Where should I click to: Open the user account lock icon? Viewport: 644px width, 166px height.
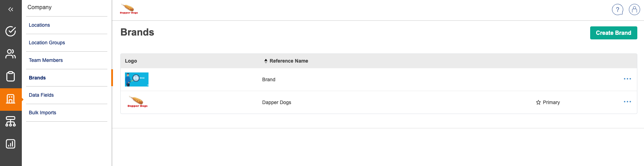click(x=634, y=9)
